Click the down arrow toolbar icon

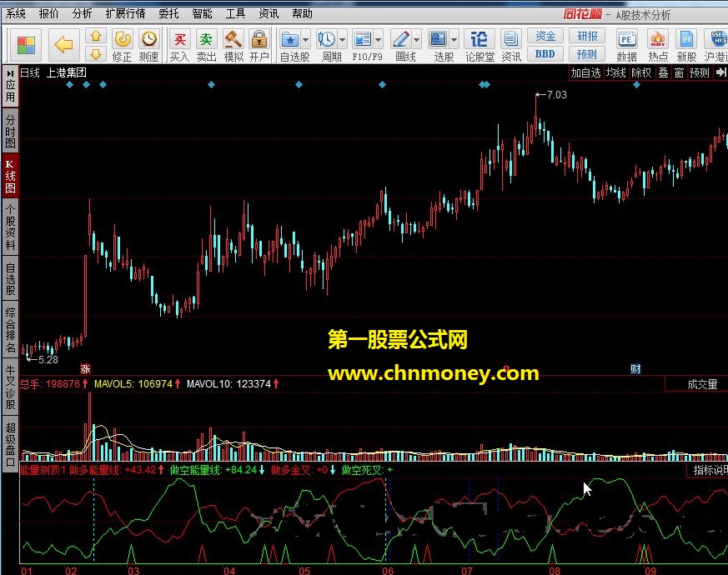(96, 54)
